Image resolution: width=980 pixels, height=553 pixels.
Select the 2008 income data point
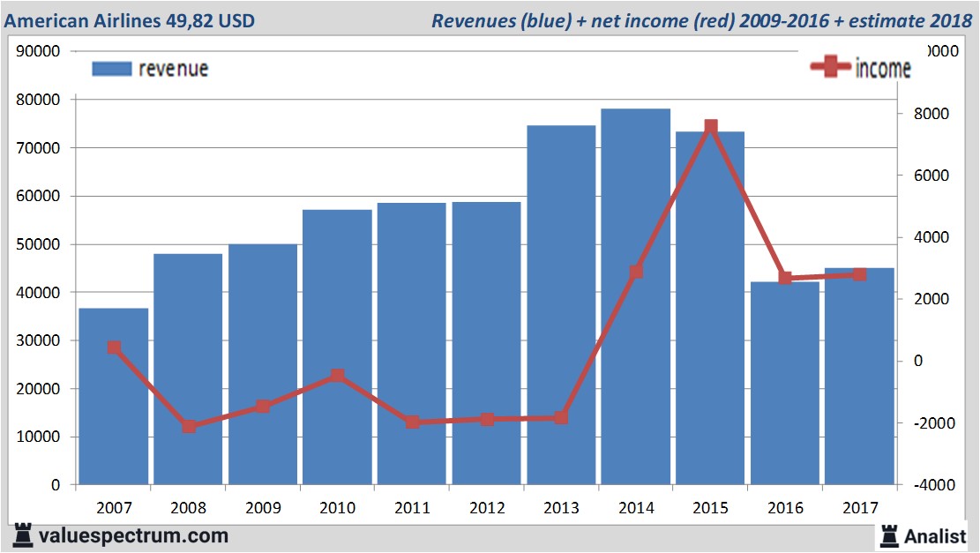189,426
